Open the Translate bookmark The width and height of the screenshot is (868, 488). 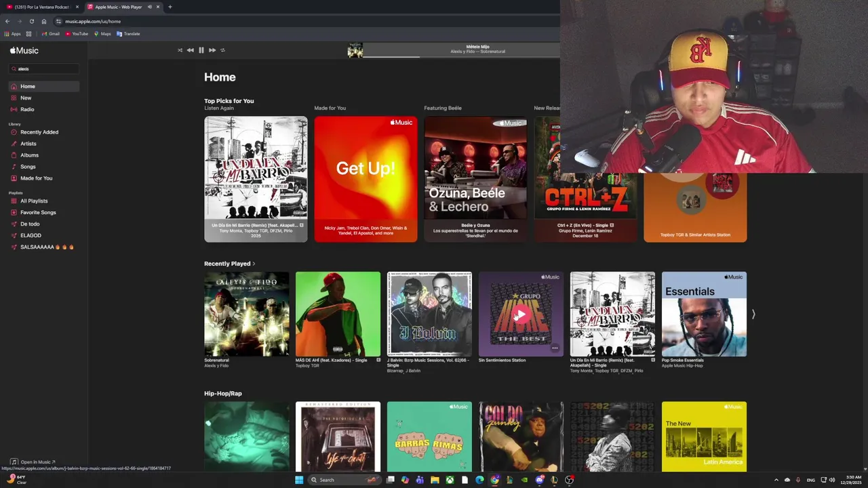pyautogui.click(x=128, y=34)
